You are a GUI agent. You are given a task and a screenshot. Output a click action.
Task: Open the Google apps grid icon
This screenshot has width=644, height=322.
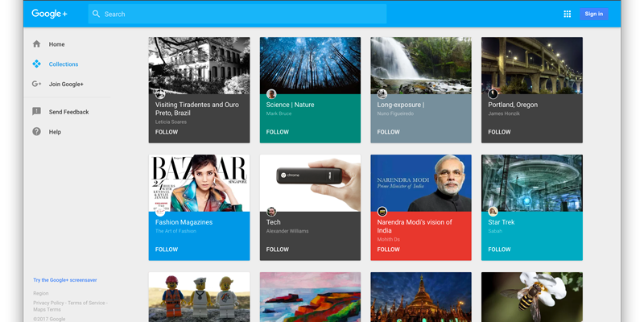(x=568, y=14)
